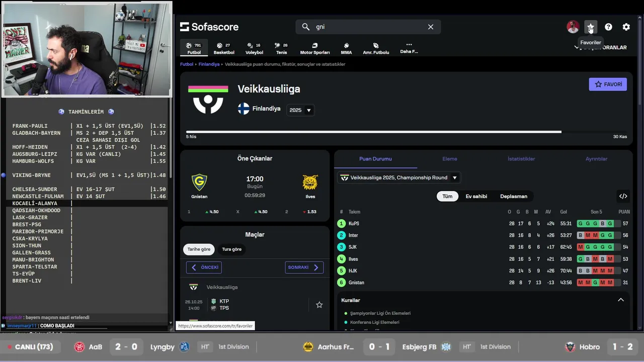This screenshot has width=644, height=362.
Task: Select odds 1.53 for outcome 2
Action: [x=301, y=212]
